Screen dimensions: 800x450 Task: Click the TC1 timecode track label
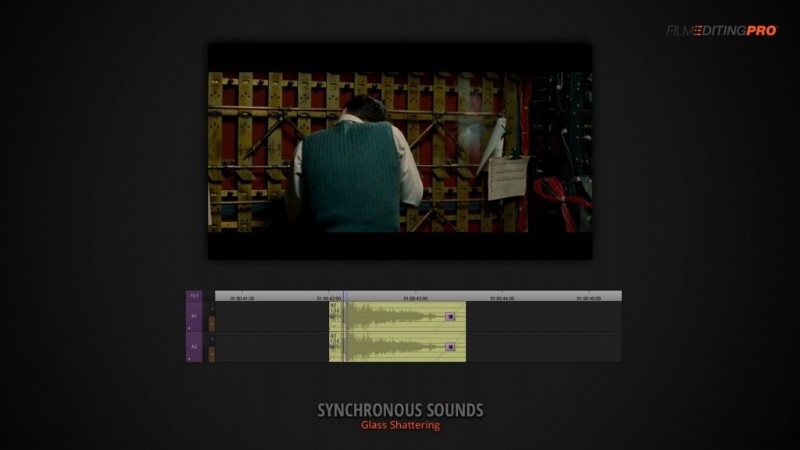(194, 296)
